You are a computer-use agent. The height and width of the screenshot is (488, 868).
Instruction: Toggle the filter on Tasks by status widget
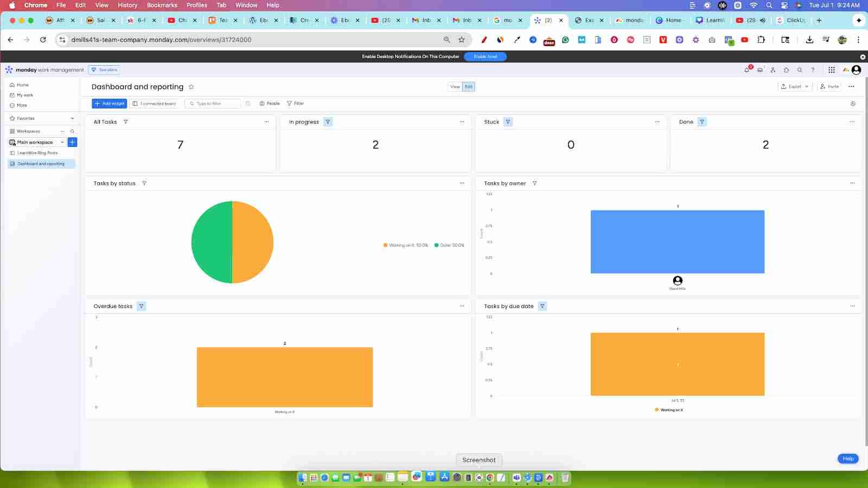144,183
